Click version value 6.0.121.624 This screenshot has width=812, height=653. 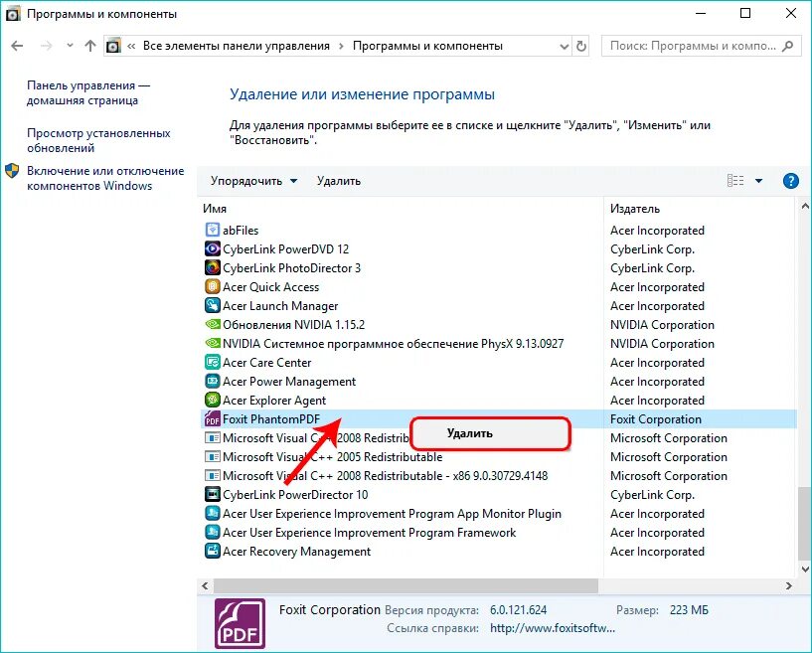point(519,610)
